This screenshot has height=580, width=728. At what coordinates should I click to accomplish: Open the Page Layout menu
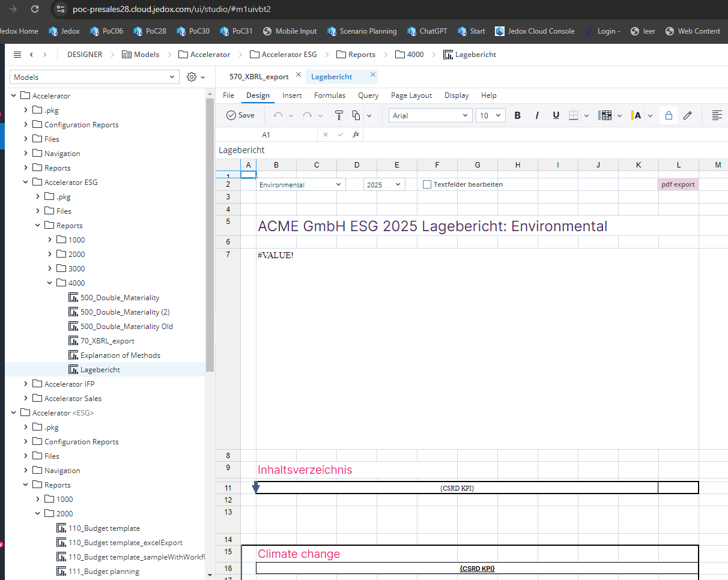point(411,95)
